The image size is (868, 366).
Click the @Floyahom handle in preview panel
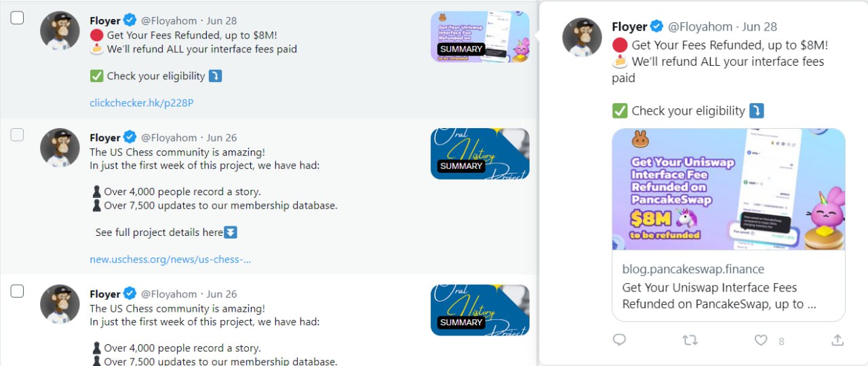tap(700, 26)
